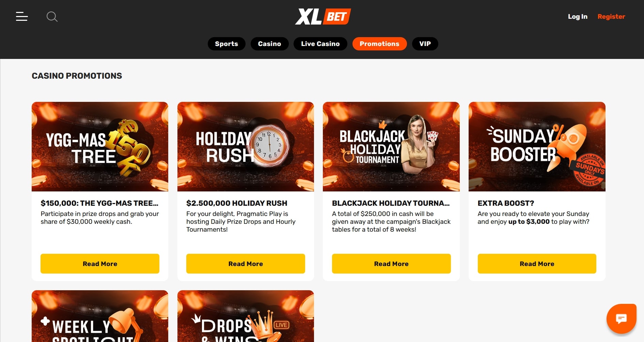Click the Log In link
Viewport: 644px width, 342px height.
point(578,16)
